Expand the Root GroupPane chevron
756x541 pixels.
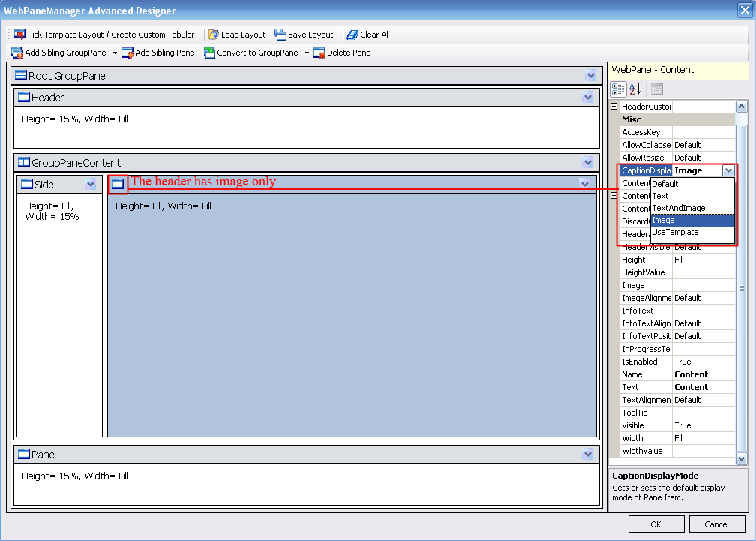(x=591, y=76)
